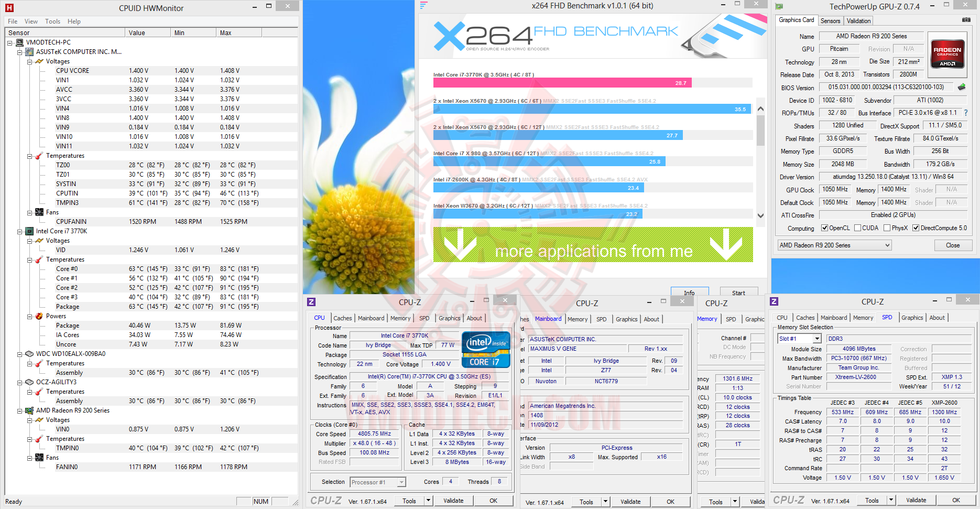This screenshot has width=980, height=509.
Task: Open the View menu in HWMonitor
Action: click(31, 21)
